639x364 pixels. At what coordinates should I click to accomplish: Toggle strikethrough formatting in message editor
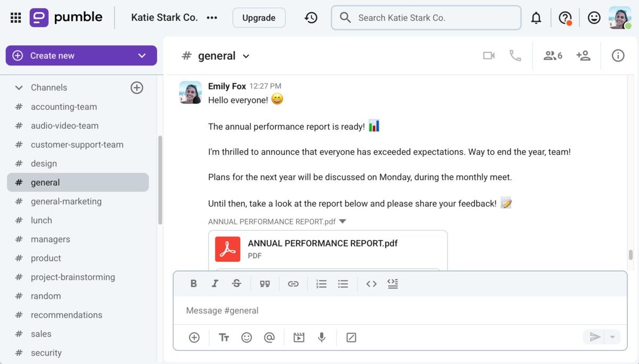(236, 284)
